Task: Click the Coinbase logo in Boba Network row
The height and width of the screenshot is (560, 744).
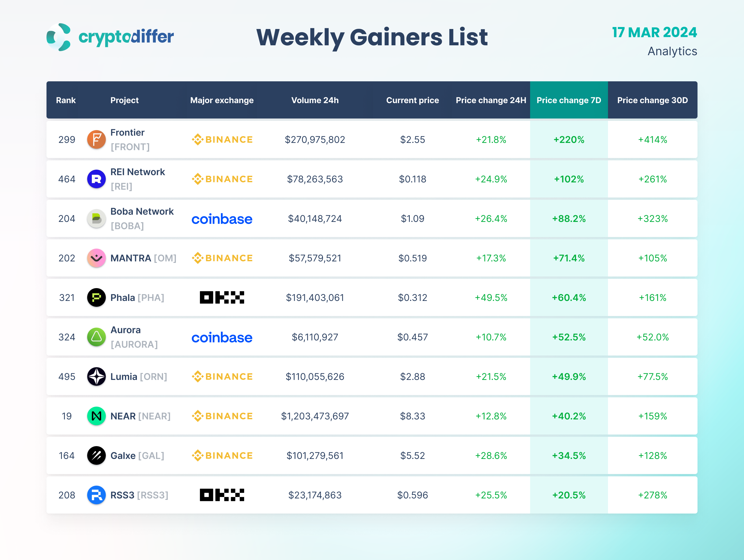Action: [222, 219]
